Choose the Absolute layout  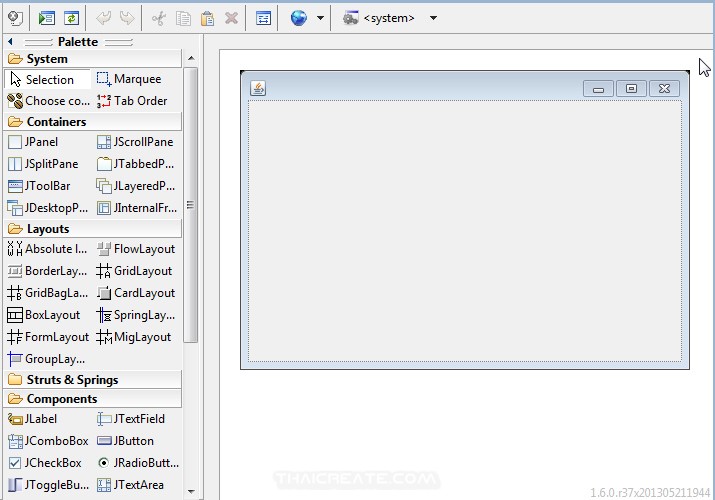[47, 249]
